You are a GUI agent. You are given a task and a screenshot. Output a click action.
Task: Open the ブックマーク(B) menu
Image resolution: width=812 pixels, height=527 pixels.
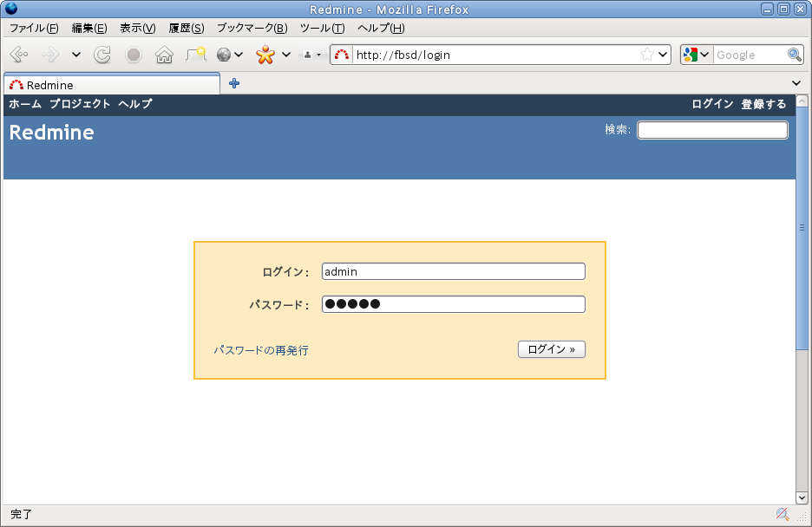point(252,28)
